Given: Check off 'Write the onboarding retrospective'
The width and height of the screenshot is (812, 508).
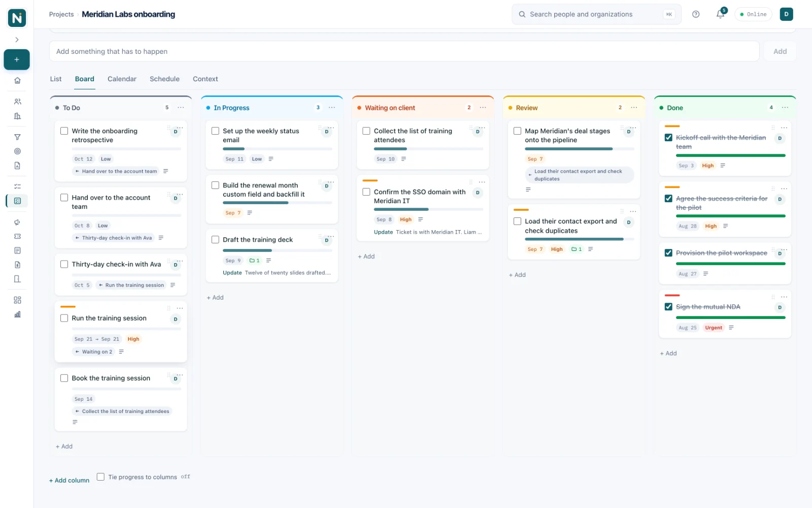Looking at the screenshot, I should coord(64,131).
